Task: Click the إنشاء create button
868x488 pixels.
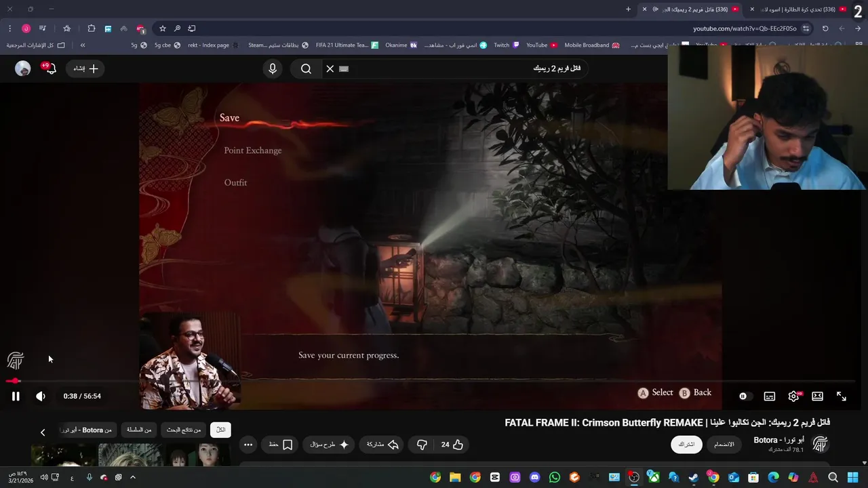Action: click(x=86, y=68)
